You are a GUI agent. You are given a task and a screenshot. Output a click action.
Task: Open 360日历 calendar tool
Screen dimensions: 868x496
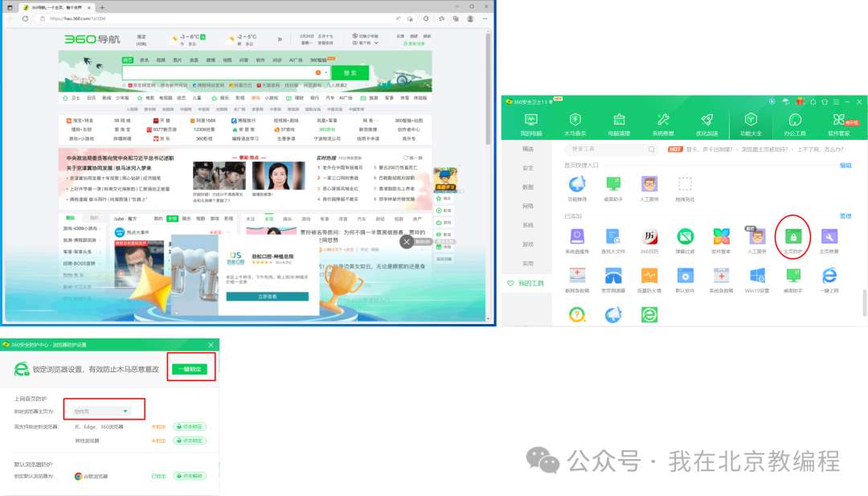tap(649, 241)
